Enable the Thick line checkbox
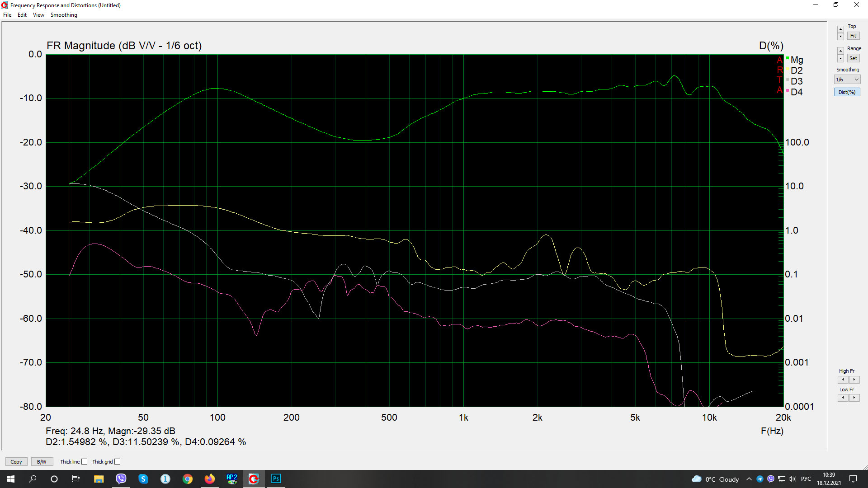Viewport: 868px width, 488px height. click(84, 462)
